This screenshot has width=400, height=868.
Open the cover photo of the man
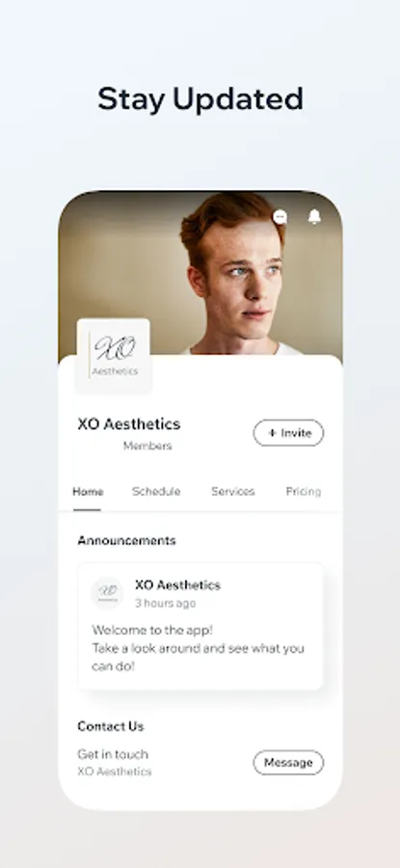200,274
